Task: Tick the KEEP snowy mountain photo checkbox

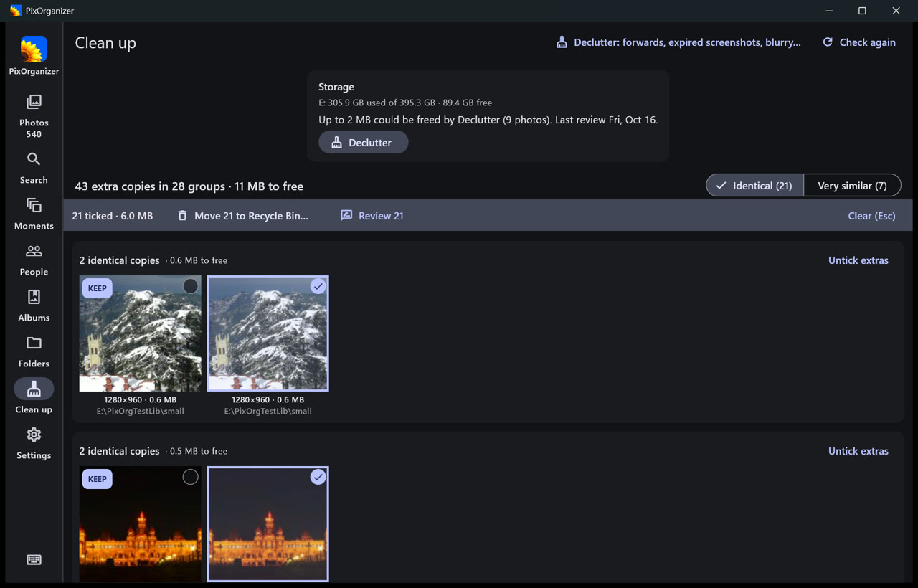Action: pos(190,286)
